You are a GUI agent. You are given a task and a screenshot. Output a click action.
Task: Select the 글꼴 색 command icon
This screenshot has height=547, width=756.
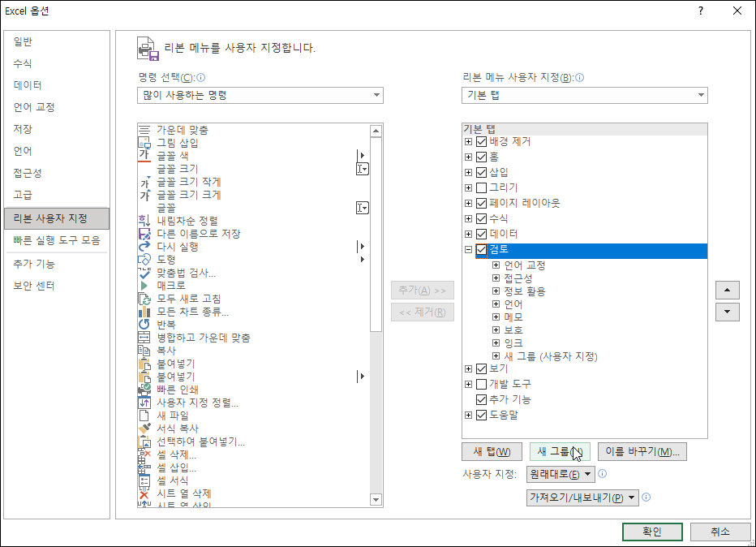coord(144,156)
